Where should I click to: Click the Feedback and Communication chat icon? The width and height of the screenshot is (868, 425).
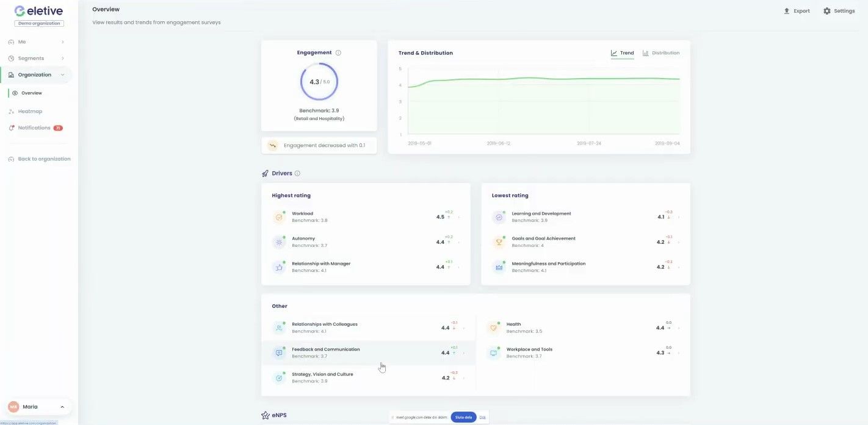(x=279, y=353)
